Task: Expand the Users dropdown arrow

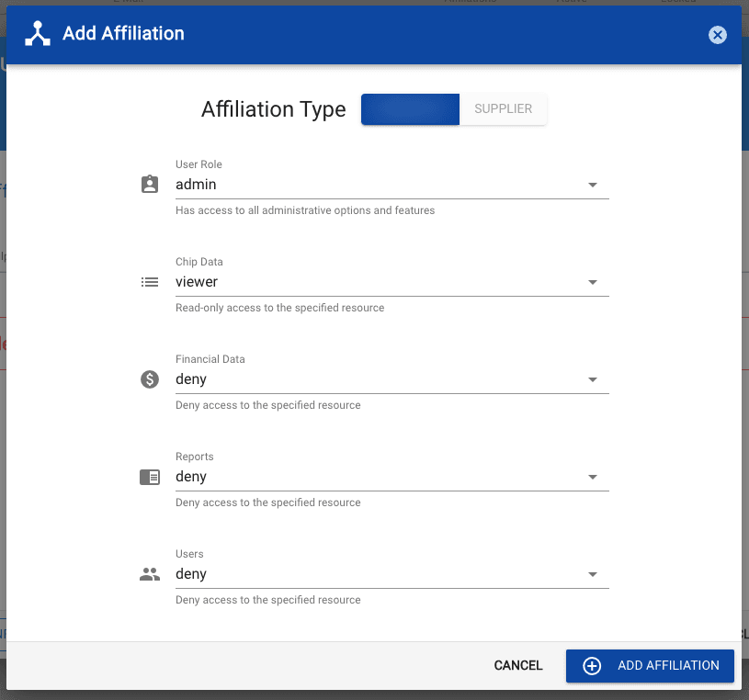Action: [593, 574]
